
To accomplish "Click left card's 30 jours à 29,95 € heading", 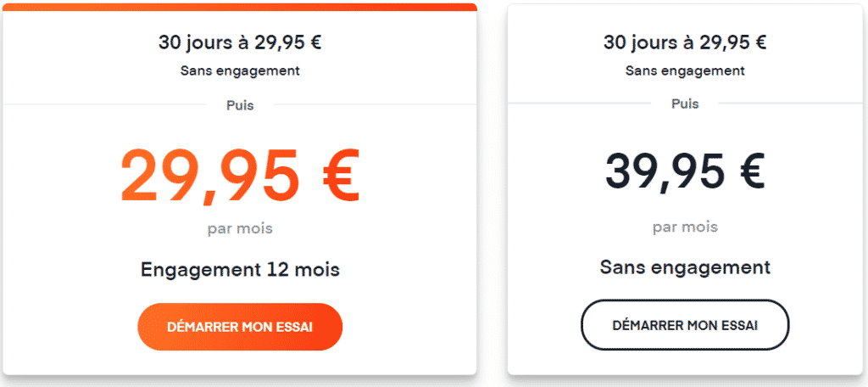I will click(x=240, y=42).
